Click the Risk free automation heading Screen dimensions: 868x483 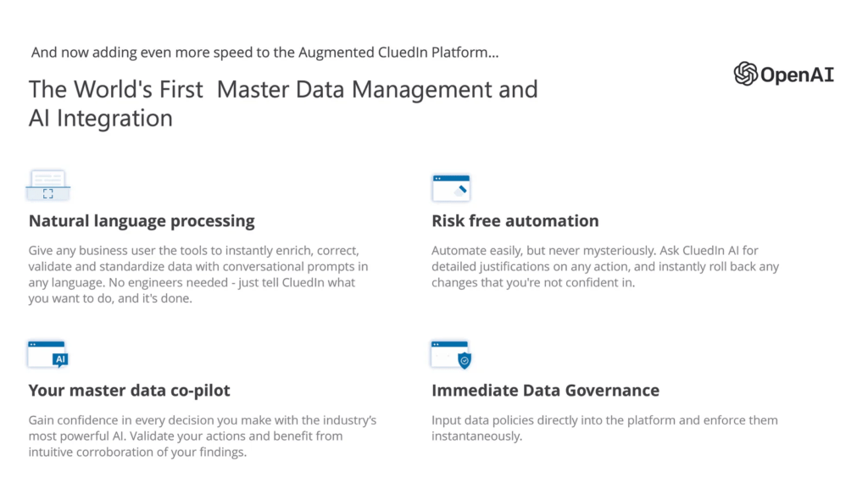[515, 221]
